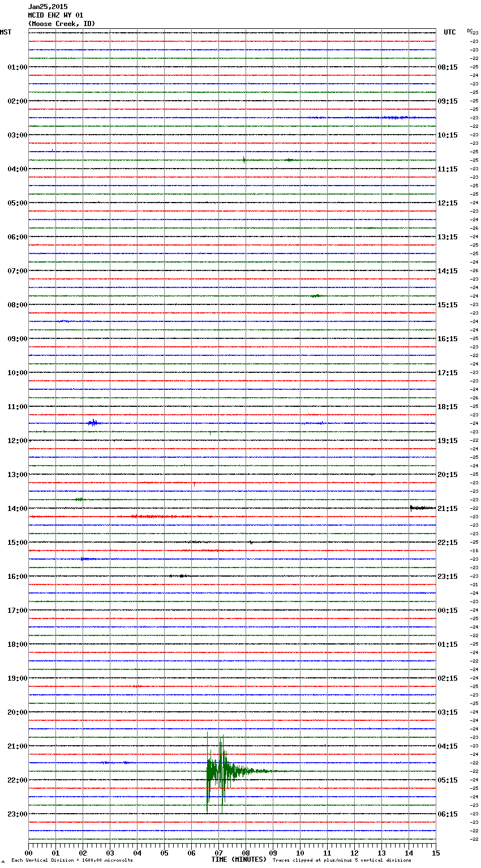Select minute 03 on the time axis

tap(110, 853)
